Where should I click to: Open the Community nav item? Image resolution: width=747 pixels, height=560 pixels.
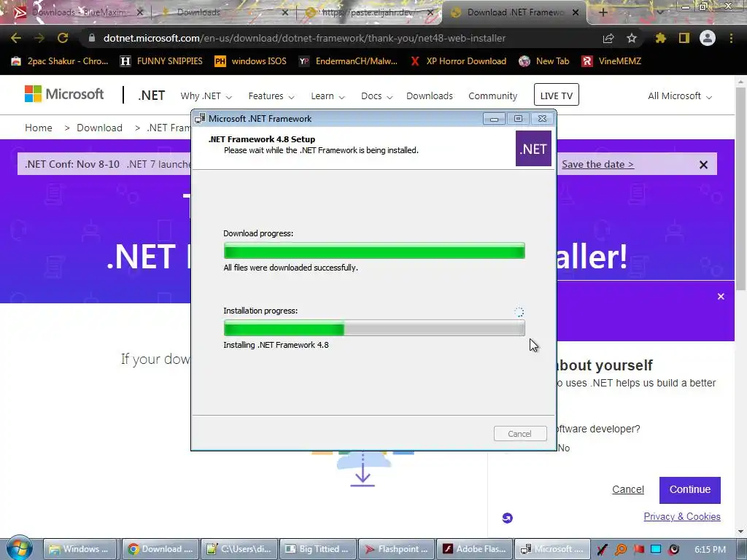pyautogui.click(x=492, y=96)
